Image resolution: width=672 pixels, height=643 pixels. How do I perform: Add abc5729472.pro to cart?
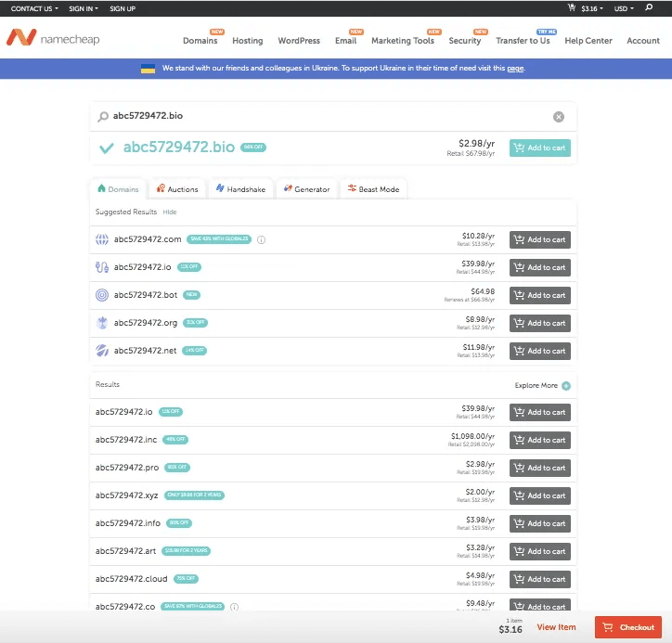tap(539, 469)
